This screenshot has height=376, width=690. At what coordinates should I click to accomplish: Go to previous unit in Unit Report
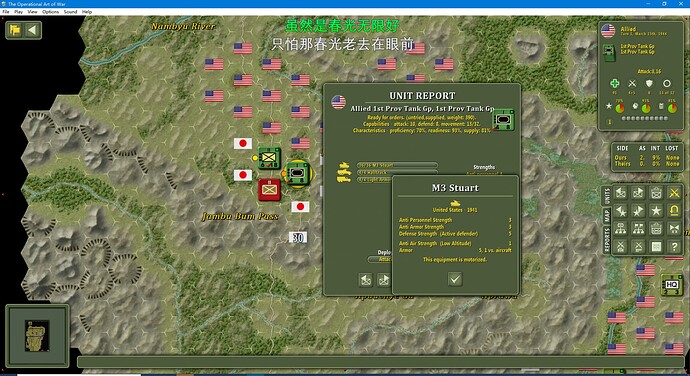coord(366,280)
